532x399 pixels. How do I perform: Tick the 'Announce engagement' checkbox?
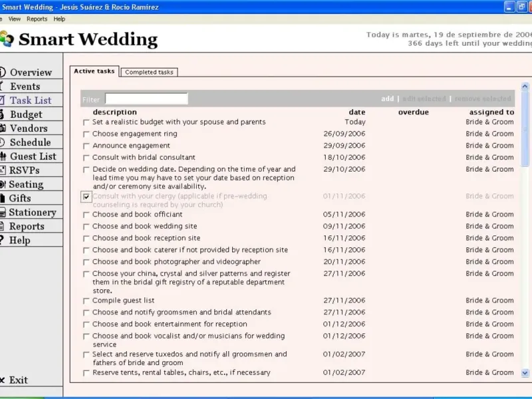pos(86,146)
